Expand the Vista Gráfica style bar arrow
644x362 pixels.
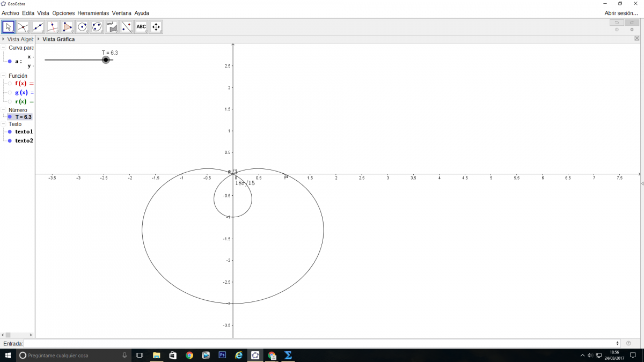[39, 39]
